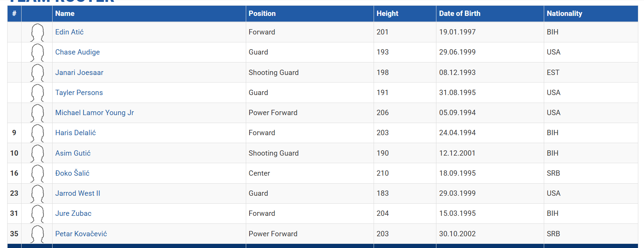Click Haris Delalić's player silhouette icon

[x=37, y=133]
